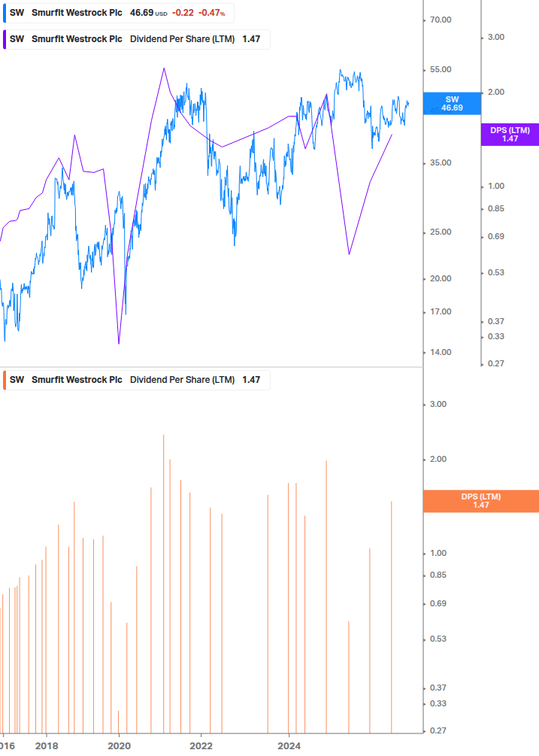Click the 2024 label on the time axis
The height and width of the screenshot is (756, 539).
pos(289,746)
